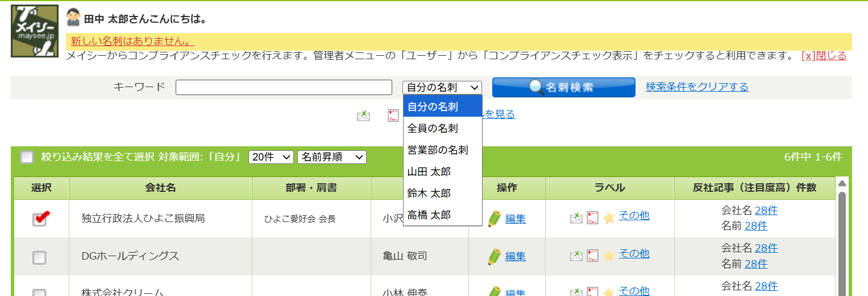Open その他 labels in DGホールディングス row
Screen dimensions: 868x296
[634, 253]
